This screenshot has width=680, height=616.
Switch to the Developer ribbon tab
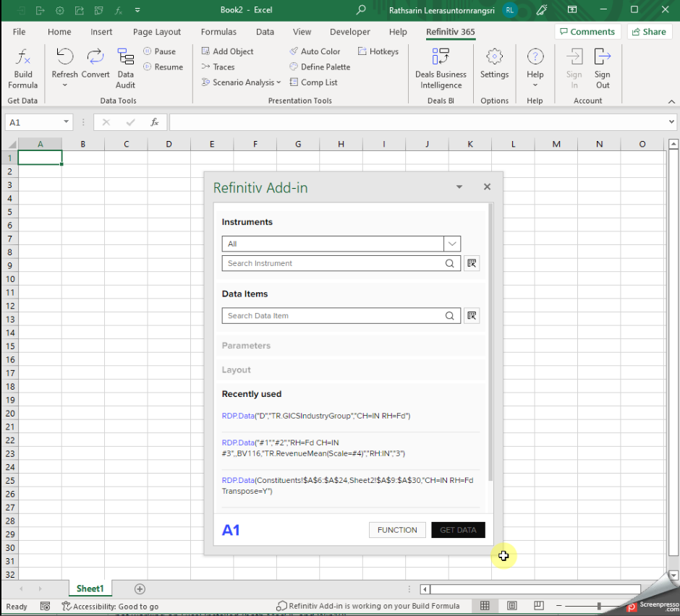(x=349, y=32)
